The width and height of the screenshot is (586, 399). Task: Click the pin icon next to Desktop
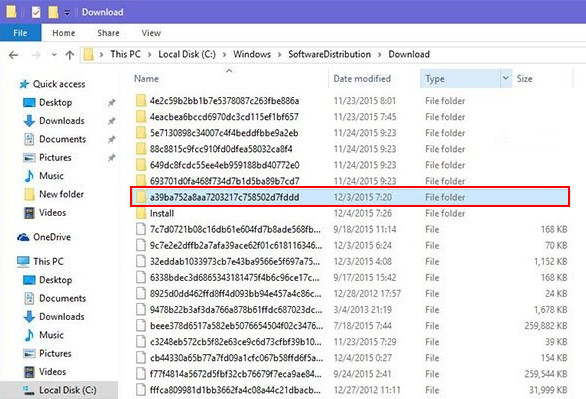(x=111, y=102)
